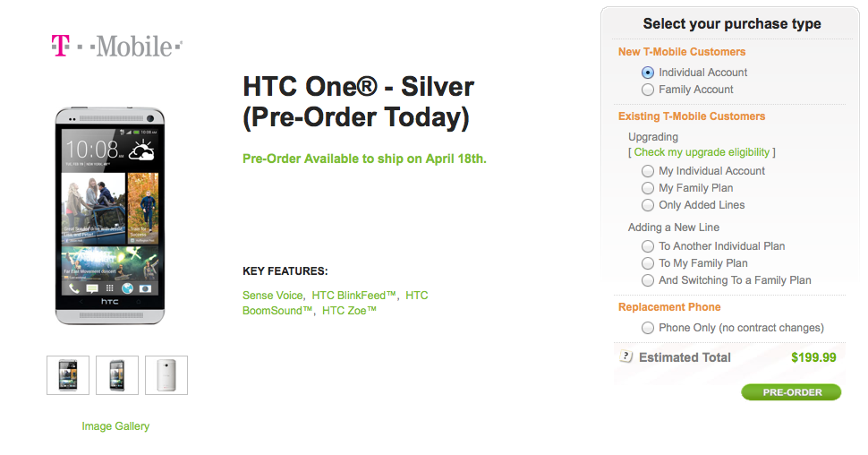Select To My Family Plan option
868x455 pixels.
coord(648,263)
